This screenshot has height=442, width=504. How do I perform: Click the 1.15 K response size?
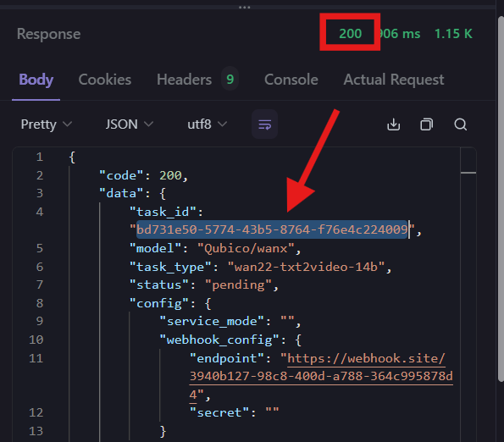point(453,33)
